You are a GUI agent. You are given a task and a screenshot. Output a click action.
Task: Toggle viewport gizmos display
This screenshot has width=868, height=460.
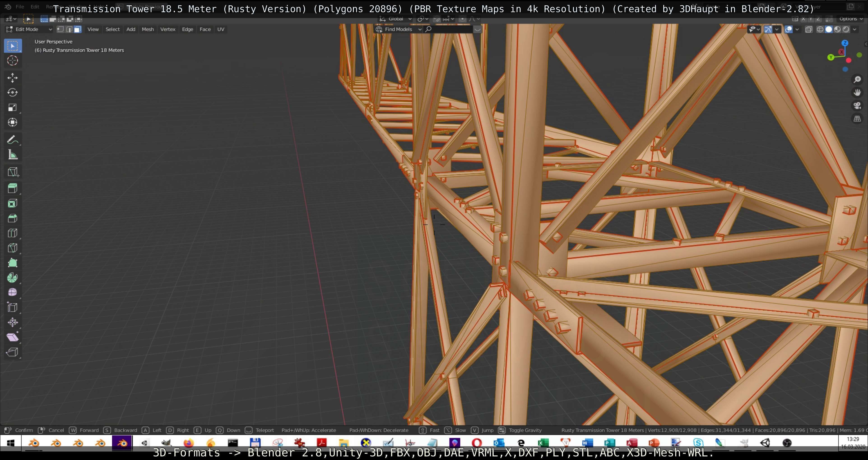[x=768, y=29]
